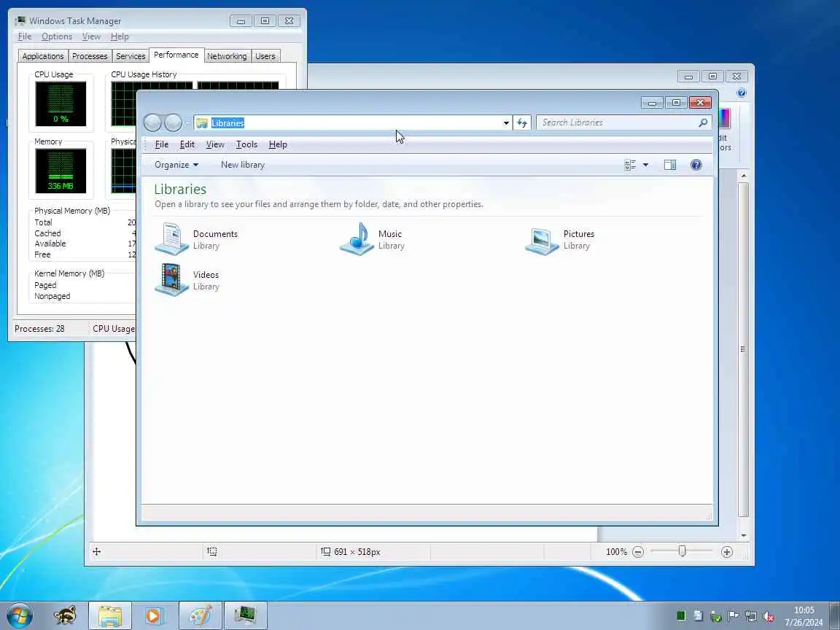Open the Pictures library
Screen dimensions: 840x630
click(x=560, y=239)
